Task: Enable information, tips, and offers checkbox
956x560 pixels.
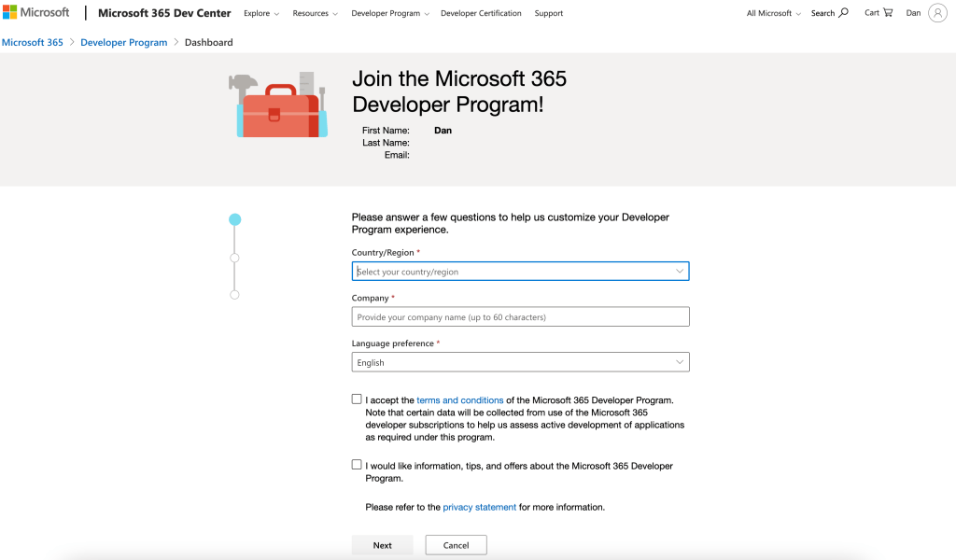Action: (357, 465)
